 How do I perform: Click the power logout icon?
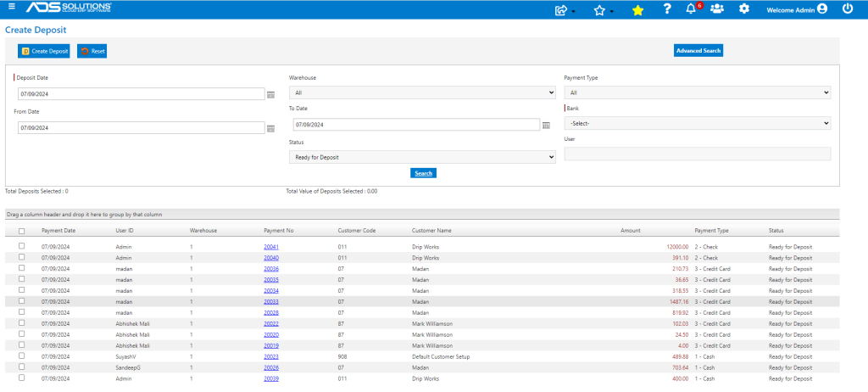(x=848, y=8)
